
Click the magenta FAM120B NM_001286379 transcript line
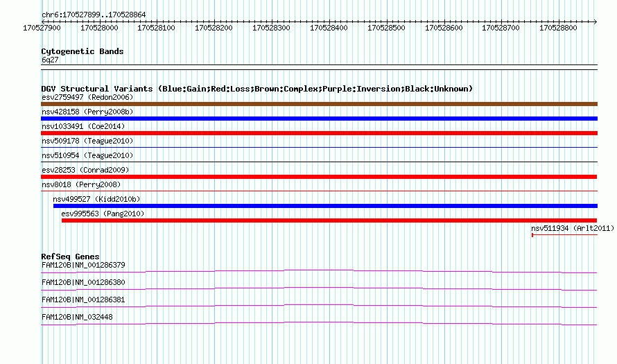(319, 271)
